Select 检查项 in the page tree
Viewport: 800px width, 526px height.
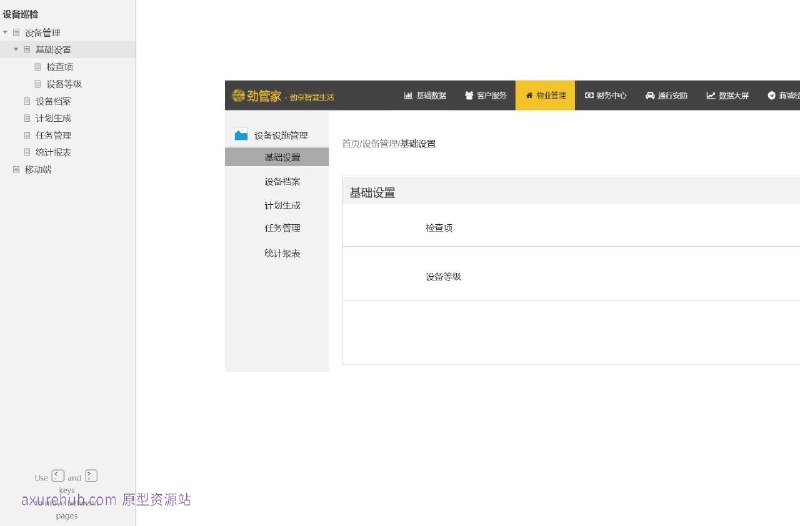(x=60, y=67)
